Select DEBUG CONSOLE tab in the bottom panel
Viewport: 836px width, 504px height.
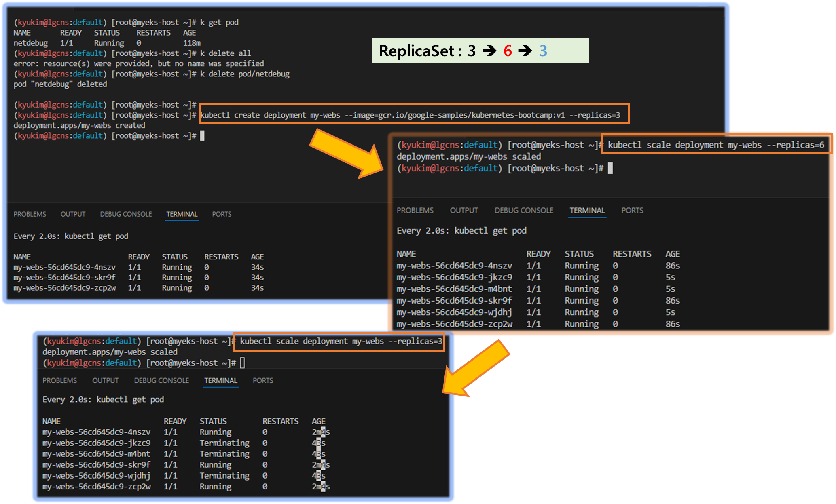(161, 381)
